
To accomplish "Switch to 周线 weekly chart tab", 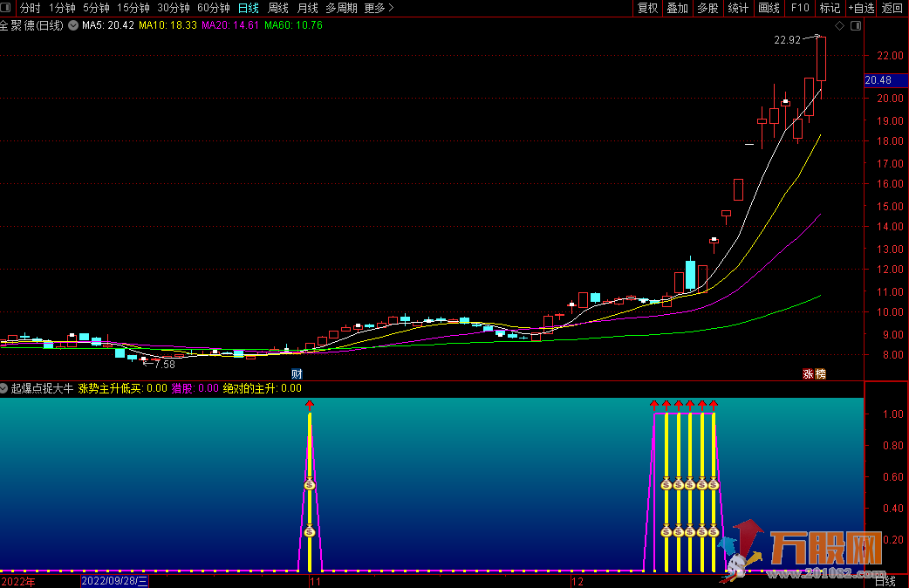I will pos(277,8).
